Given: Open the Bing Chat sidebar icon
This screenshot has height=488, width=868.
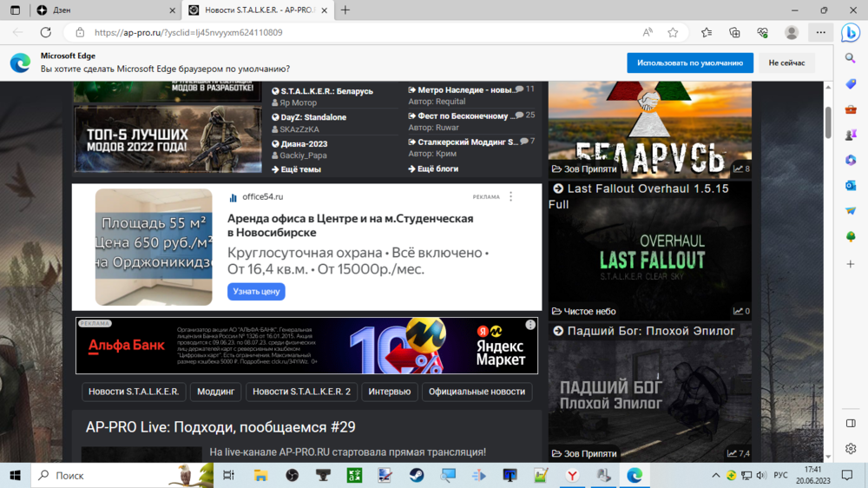Looking at the screenshot, I should (x=851, y=33).
